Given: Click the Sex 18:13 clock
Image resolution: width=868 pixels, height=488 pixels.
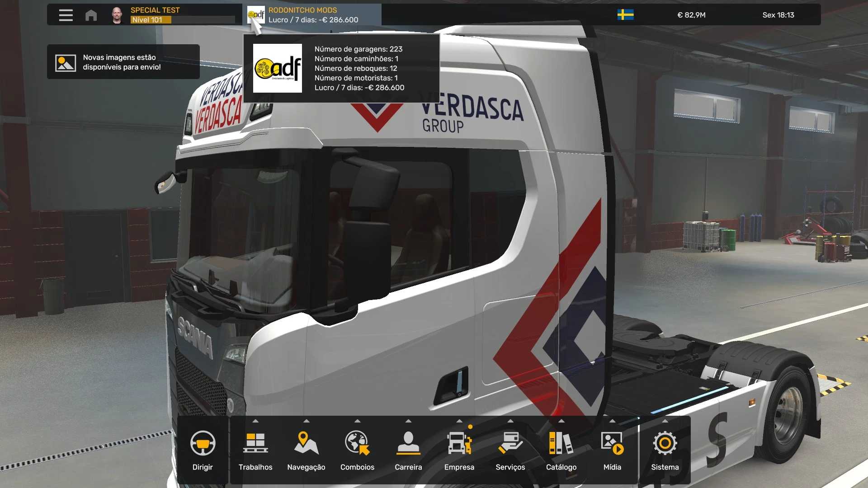Looking at the screenshot, I should (778, 15).
